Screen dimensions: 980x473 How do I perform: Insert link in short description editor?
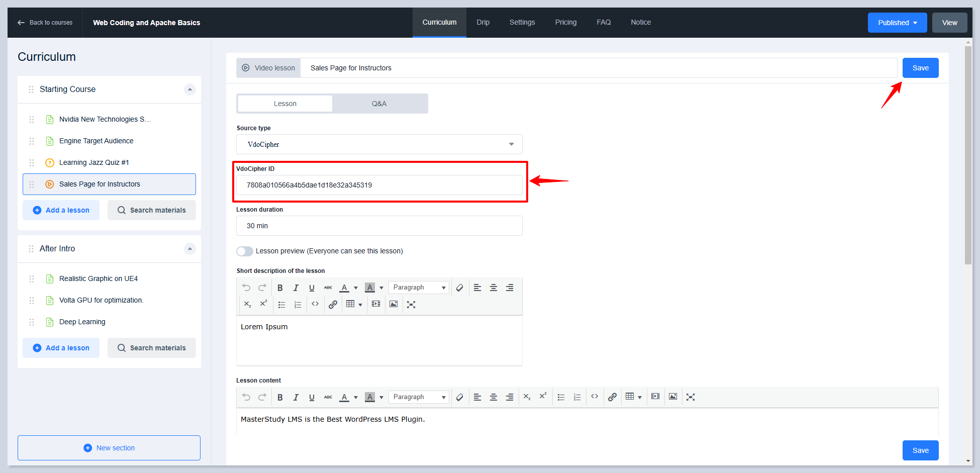click(333, 304)
